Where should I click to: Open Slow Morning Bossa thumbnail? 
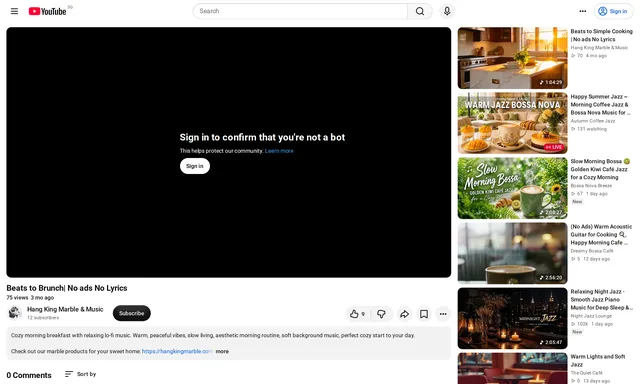tap(512, 188)
